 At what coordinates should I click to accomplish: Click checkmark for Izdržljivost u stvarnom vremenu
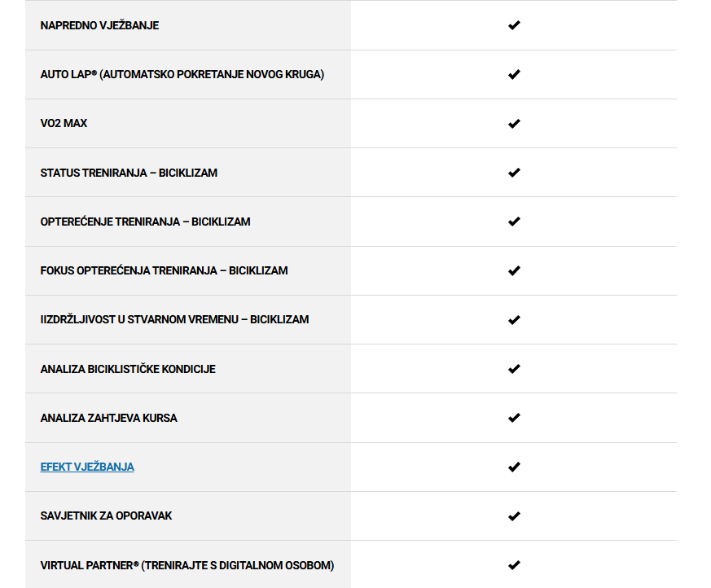(x=514, y=320)
